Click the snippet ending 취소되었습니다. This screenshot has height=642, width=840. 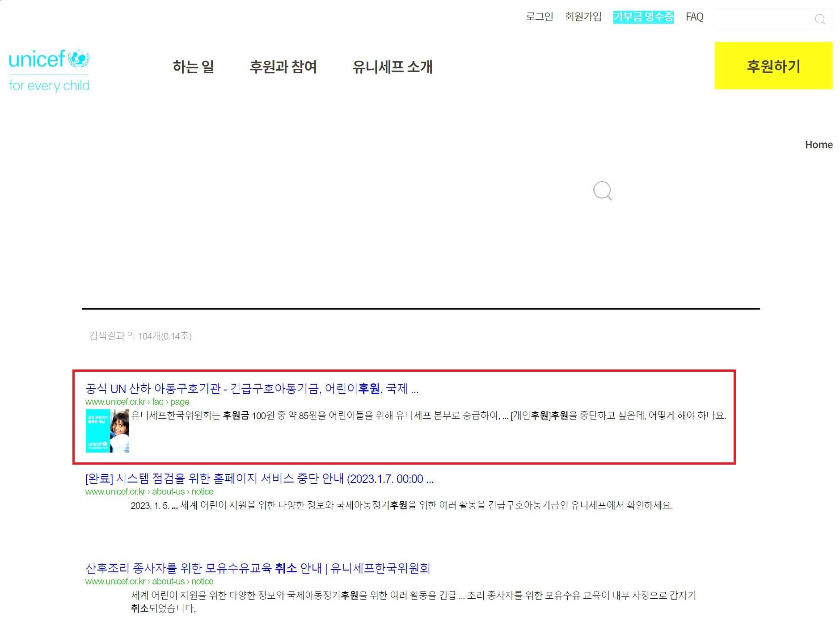pyautogui.click(x=414, y=601)
